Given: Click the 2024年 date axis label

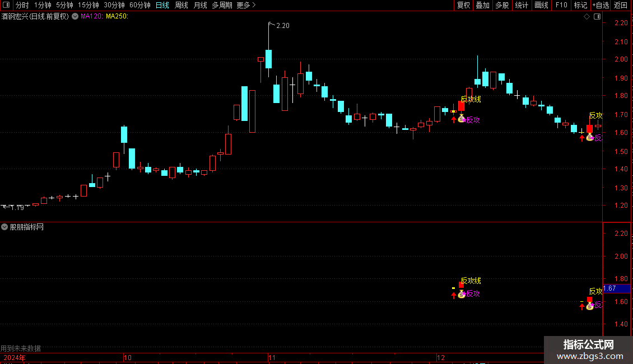Looking at the screenshot, I should pyautogui.click(x=15, y=357).
